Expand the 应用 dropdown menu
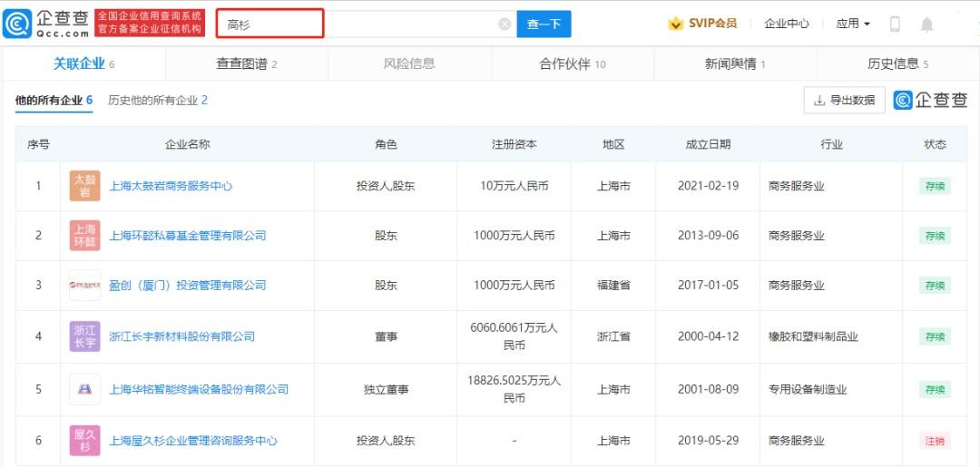Image resolution: width=980 pixels, height=467 pixels. coord(853,24)
